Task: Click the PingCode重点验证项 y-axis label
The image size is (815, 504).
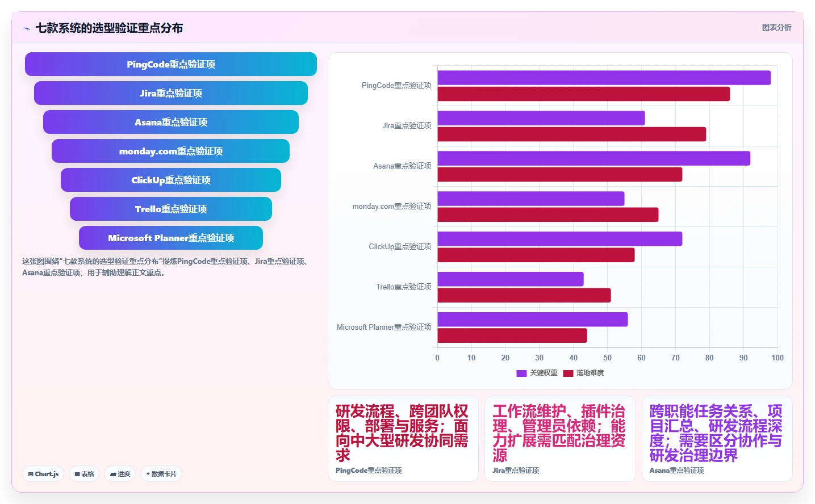Action: point(396,86)
